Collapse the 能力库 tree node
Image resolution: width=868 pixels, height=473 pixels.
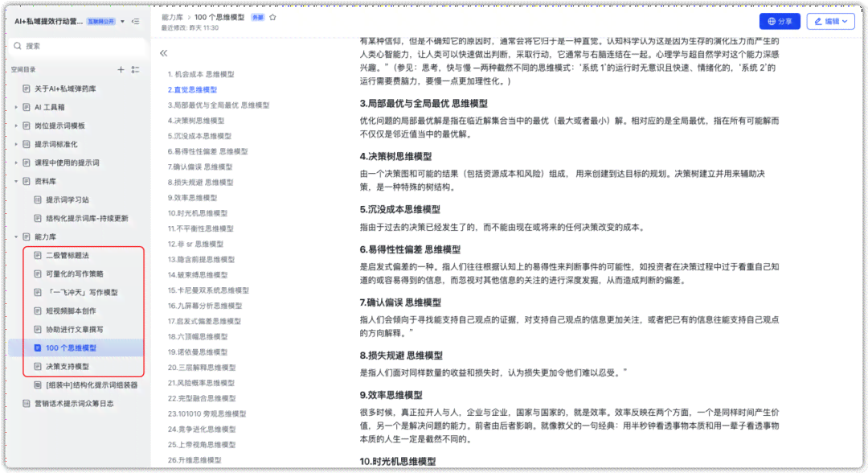coord(16,236)
